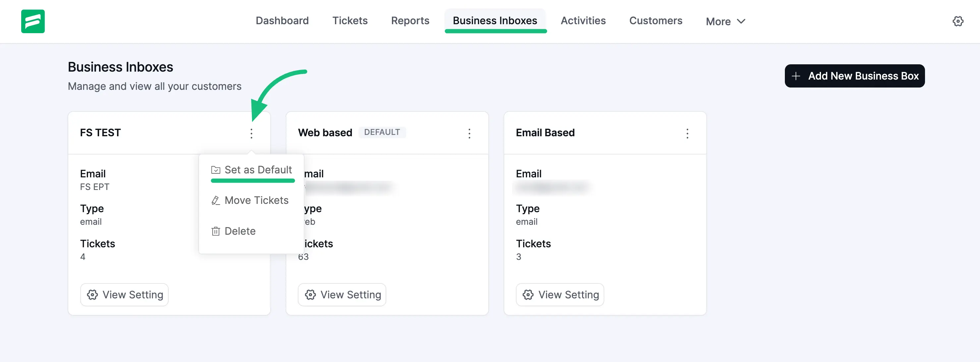Switch to the Activities tab
This screenshot has height=362, width=980.
583,21
